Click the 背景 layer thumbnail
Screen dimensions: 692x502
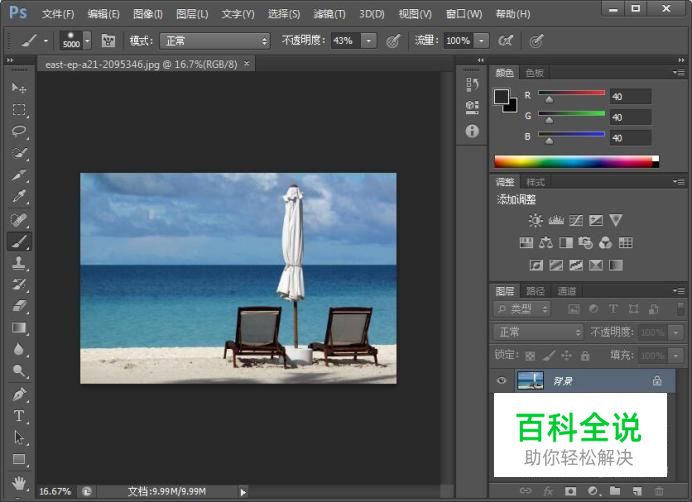[x=530, y=380]
